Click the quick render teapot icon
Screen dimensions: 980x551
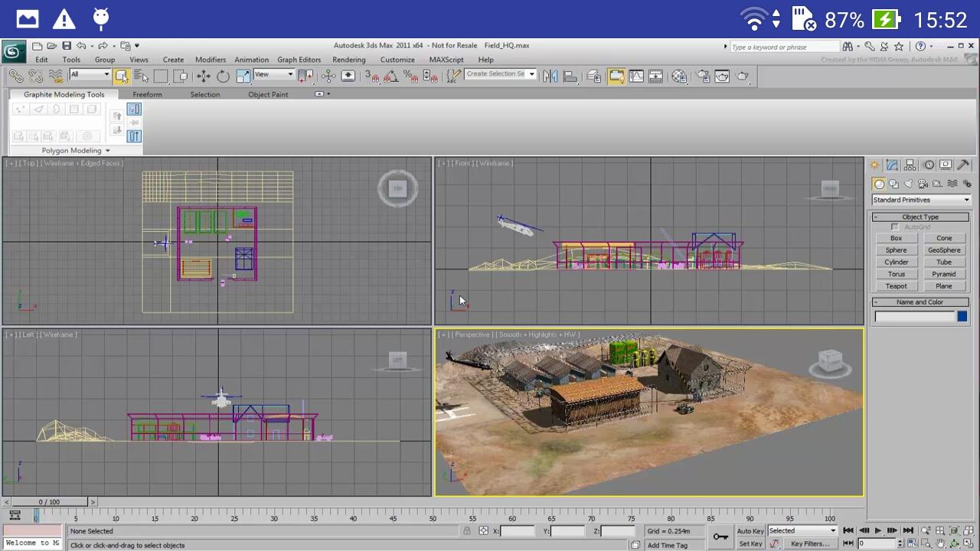pos(742,76)
